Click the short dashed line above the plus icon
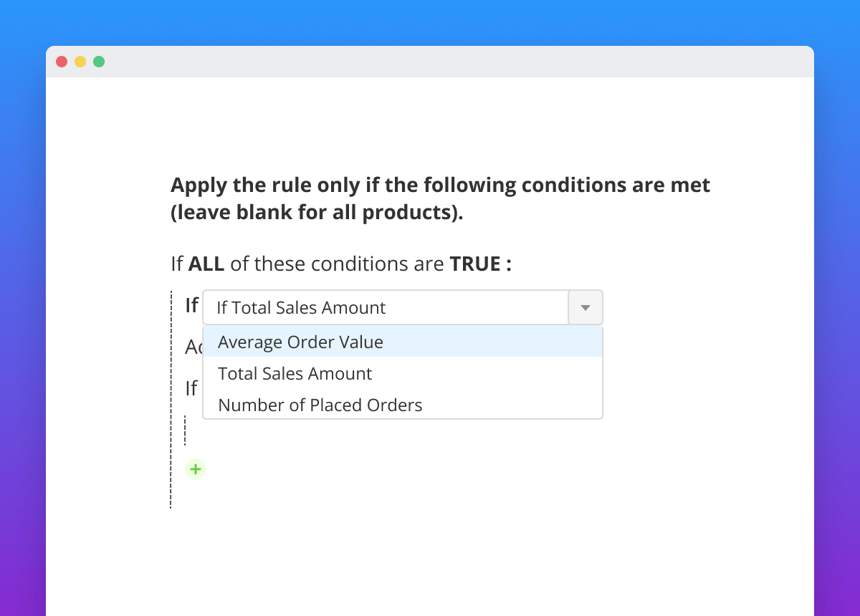Viewport: 860px width, 616px height. click(x=185, y=430)
